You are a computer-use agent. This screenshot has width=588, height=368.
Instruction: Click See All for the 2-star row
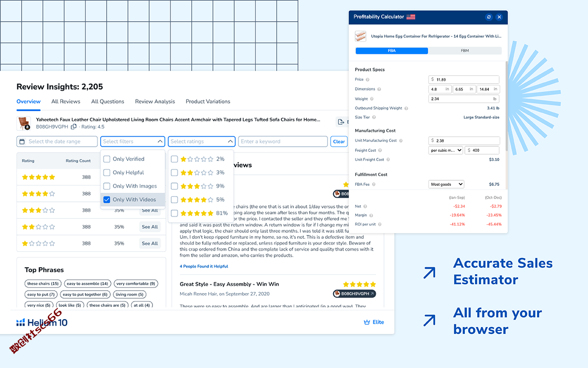coord(150,227)
